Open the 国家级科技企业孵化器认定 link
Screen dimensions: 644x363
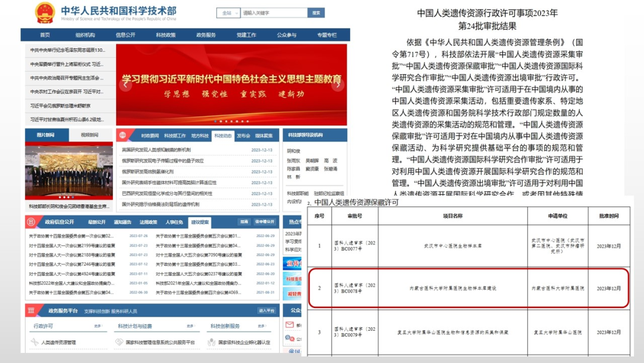point(244,342)
